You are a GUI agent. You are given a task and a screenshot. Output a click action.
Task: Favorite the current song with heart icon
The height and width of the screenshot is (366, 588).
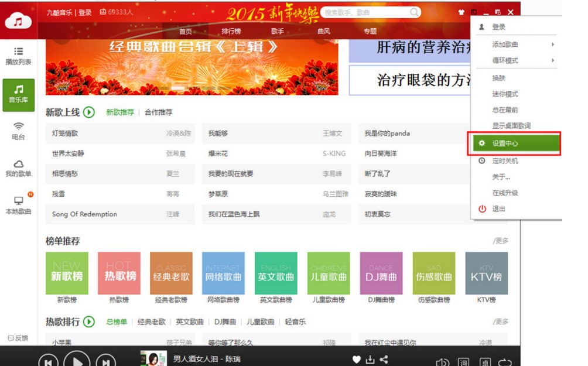click(x=356, y=359)
